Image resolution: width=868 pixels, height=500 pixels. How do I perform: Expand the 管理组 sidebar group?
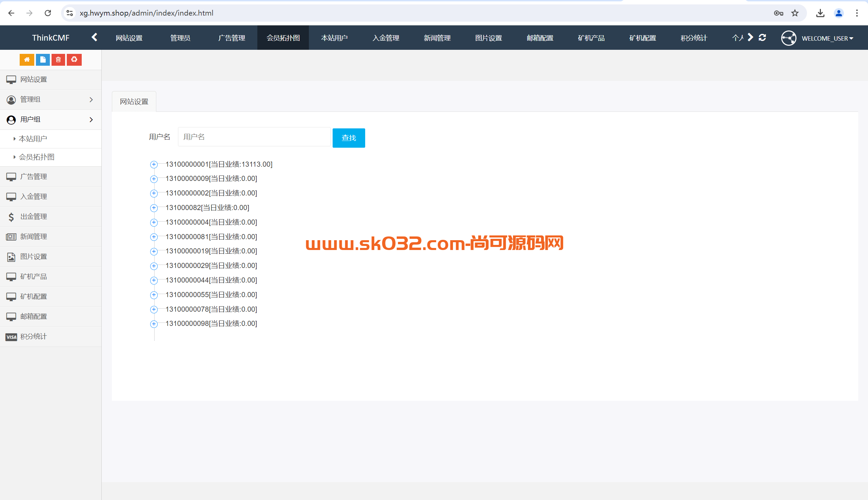(51, 100)
